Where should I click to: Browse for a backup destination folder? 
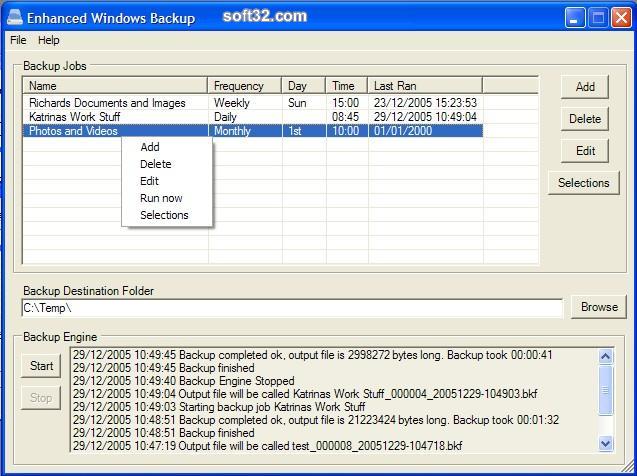(599, 307)
